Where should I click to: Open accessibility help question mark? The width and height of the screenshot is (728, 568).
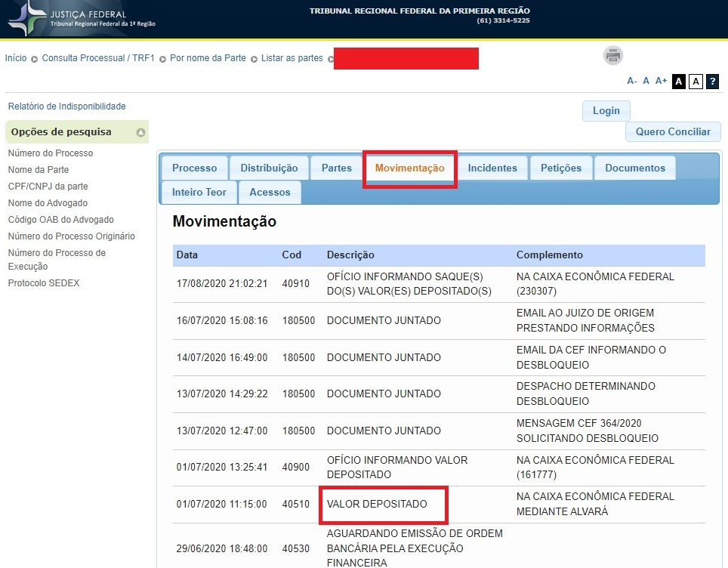click(x=713, y=82)
